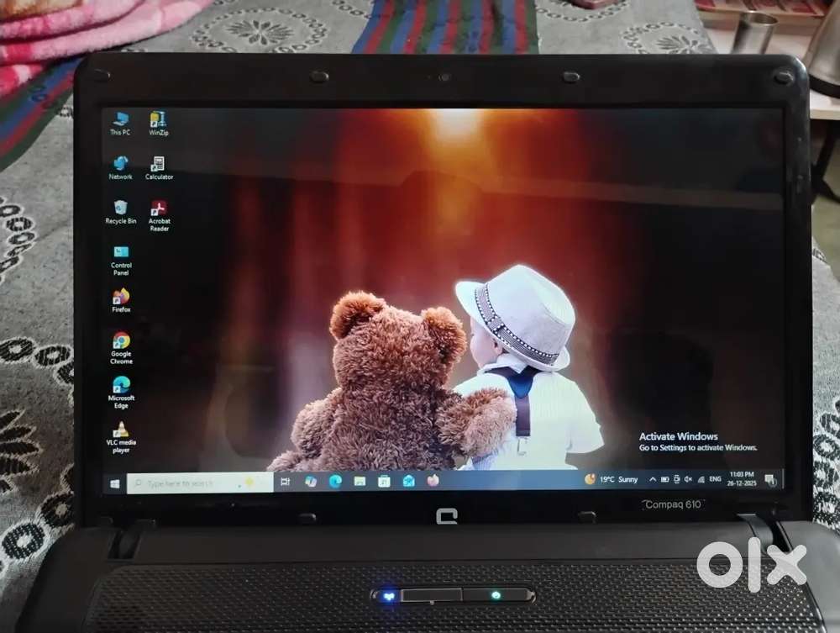The height and width of the screenshot is (633, 840).
Task: Open File Explorer from the taskbar
Action: click(360, 482)
